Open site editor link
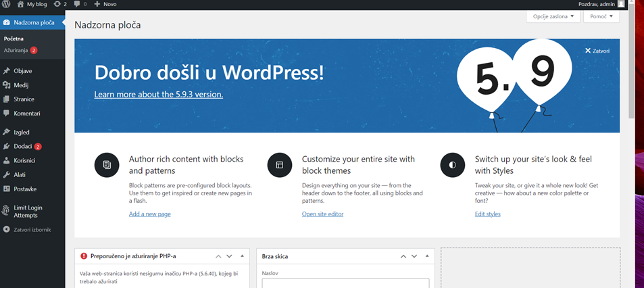Image resolution: width=644 pixels, height=288 pixels. 322,214
